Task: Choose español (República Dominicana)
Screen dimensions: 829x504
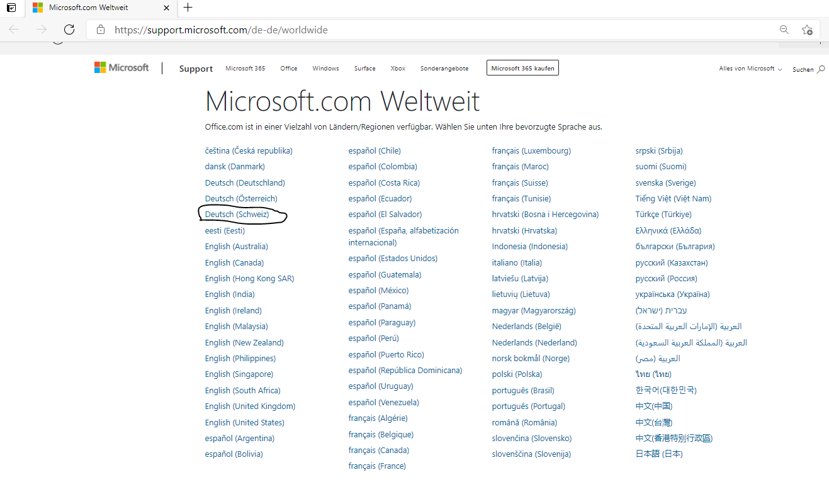Action: 405,371
